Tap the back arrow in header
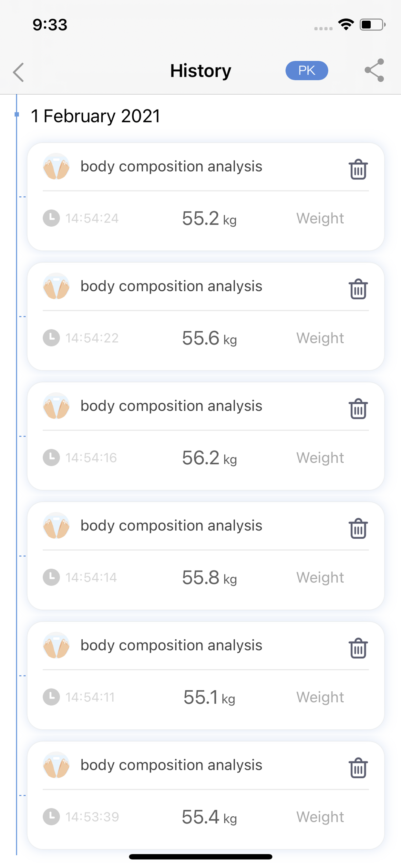This screenshot has width=401, height=868. 18,72
